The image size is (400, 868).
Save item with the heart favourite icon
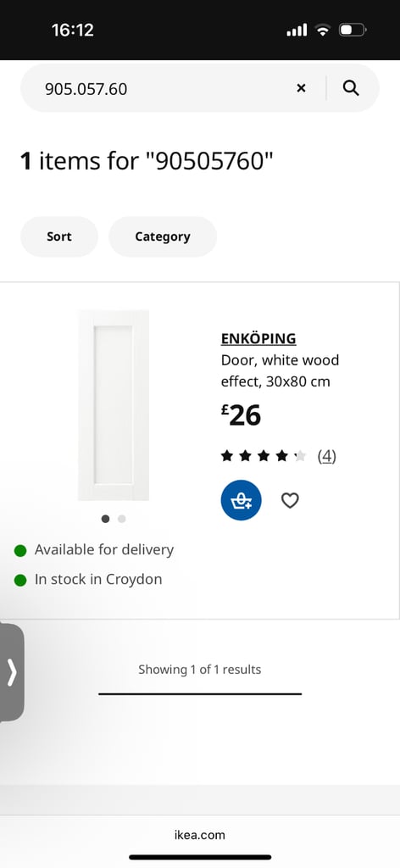290,500
